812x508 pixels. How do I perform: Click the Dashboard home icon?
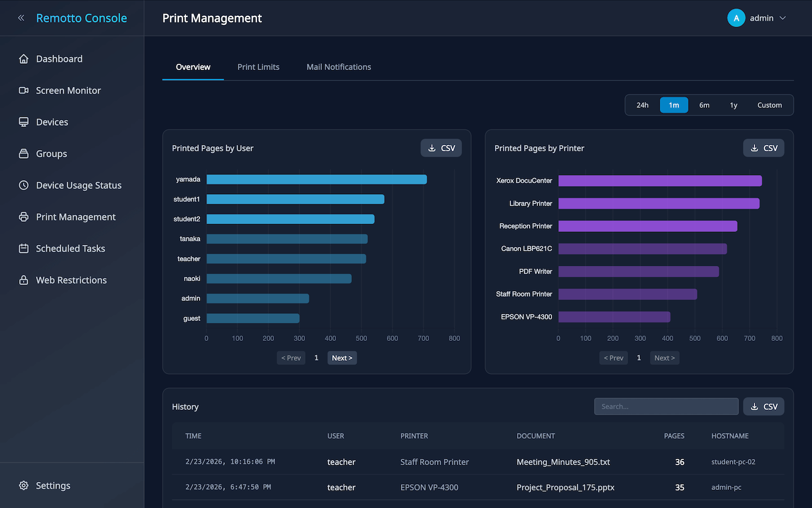pos(24,59)
